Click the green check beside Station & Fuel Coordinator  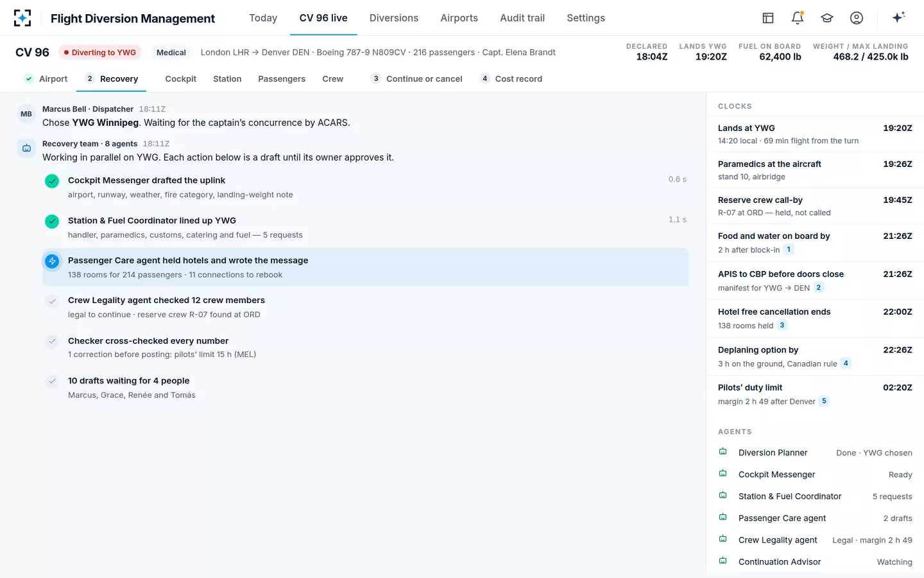52,221
